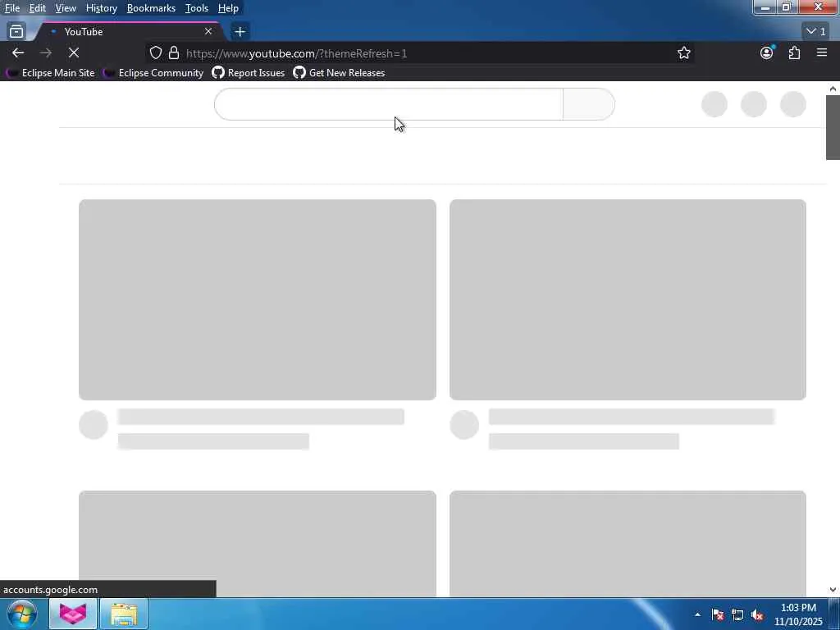840x630 pixels.
Task: Open Get New Releases bookmark
Action: point(339,73)
